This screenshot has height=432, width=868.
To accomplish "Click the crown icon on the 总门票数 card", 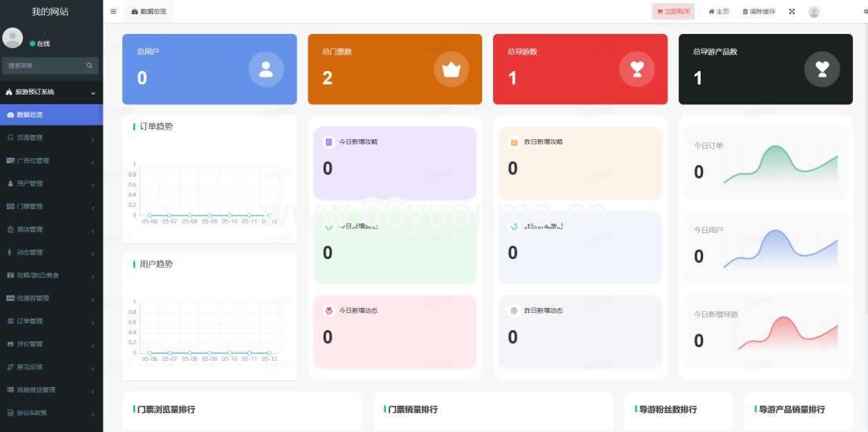I will 451,69.
